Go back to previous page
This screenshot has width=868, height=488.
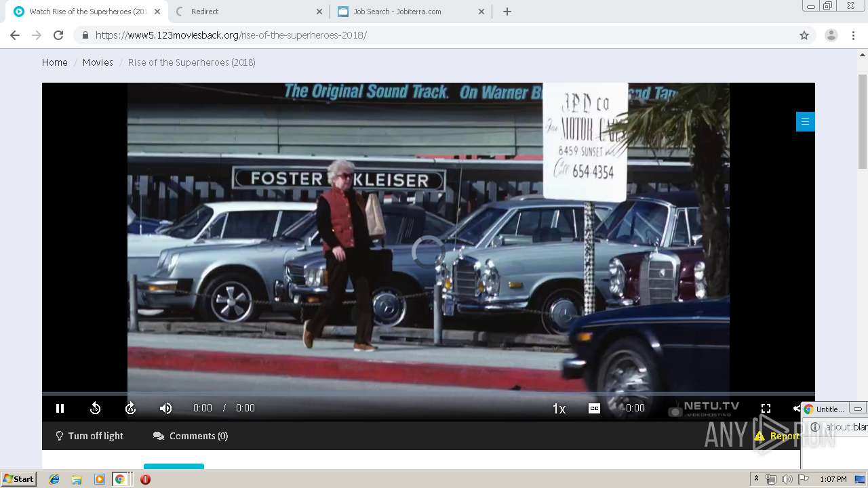click(x=15, y=35)
